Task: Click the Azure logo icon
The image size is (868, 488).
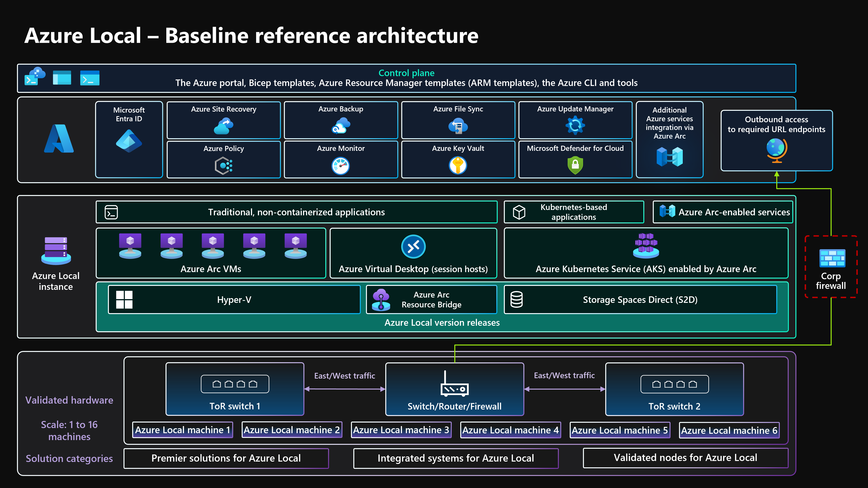Action: (x=59, y=139)
